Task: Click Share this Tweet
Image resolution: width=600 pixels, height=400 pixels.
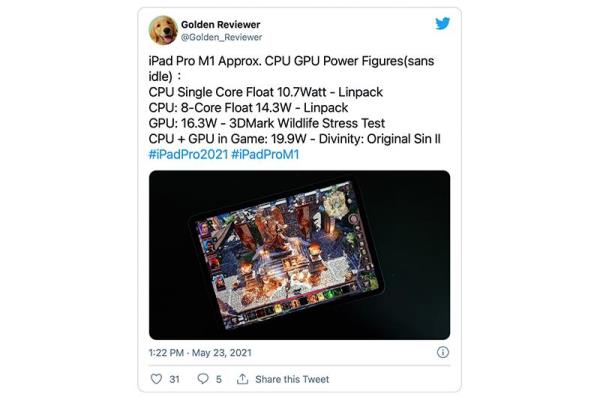Action: pyautogui.click(x=292, y=379)
